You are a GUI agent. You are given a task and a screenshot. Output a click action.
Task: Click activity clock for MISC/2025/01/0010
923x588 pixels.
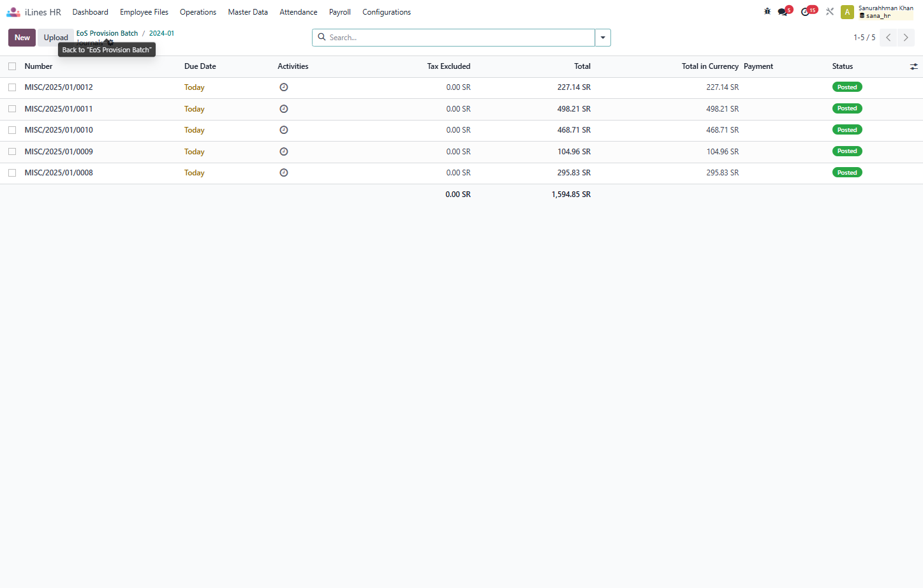point(284,130)
